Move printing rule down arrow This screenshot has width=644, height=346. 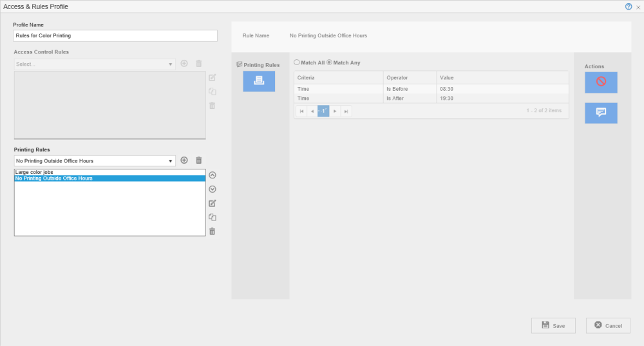click(x=213, y=189)
